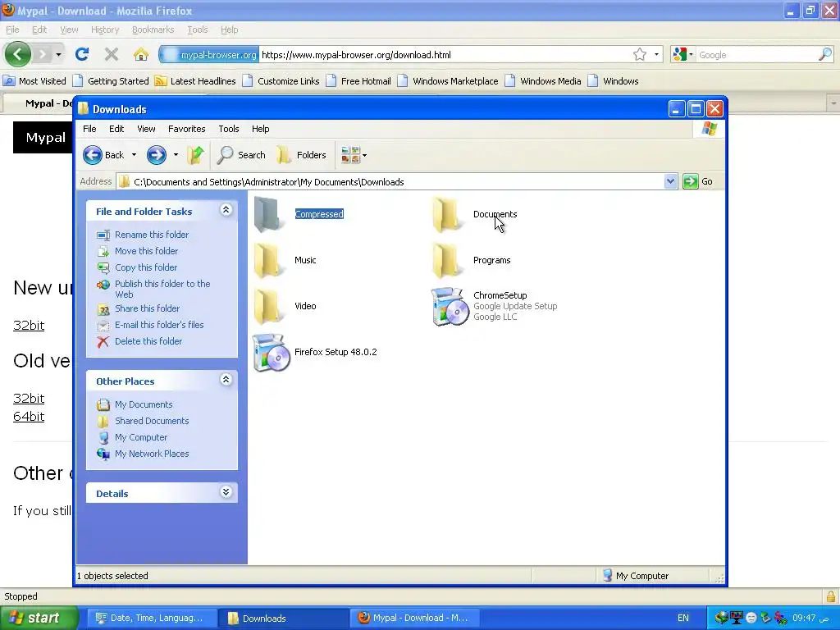The height and width of the screenshot is (630, 840).
Task: Open Most Visited bookmarks folder
Action: pos(34,81)
